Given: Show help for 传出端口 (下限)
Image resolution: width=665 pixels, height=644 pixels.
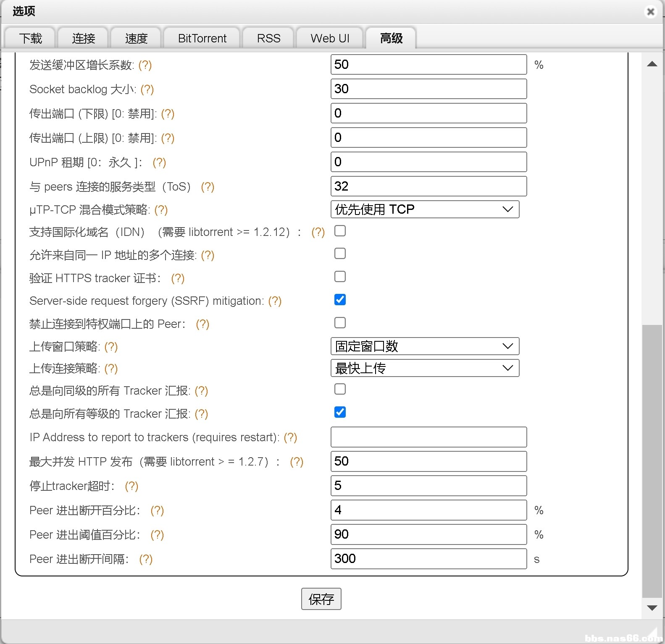Looking at the screenshot, I should coord(168,114).
